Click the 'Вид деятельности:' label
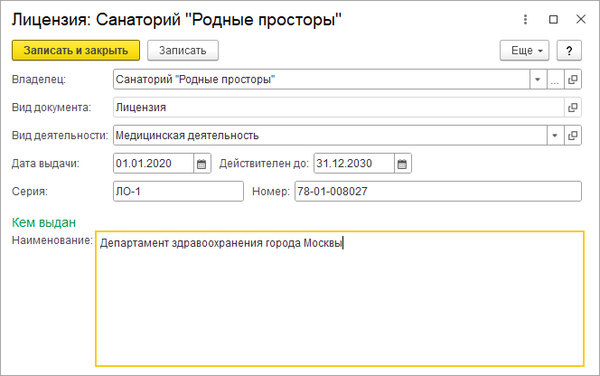The image size is (600, 376). coord(60,135)
